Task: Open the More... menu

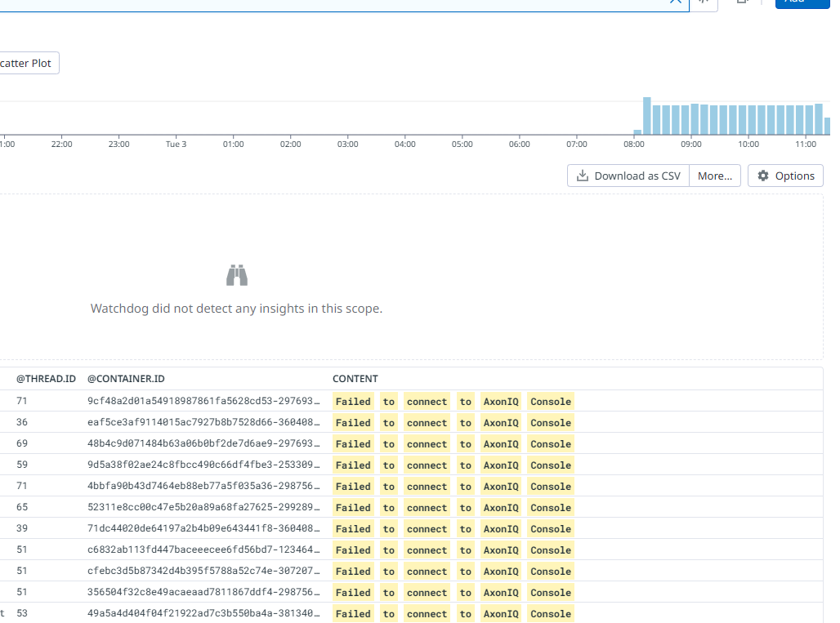Action: point(715,176)
